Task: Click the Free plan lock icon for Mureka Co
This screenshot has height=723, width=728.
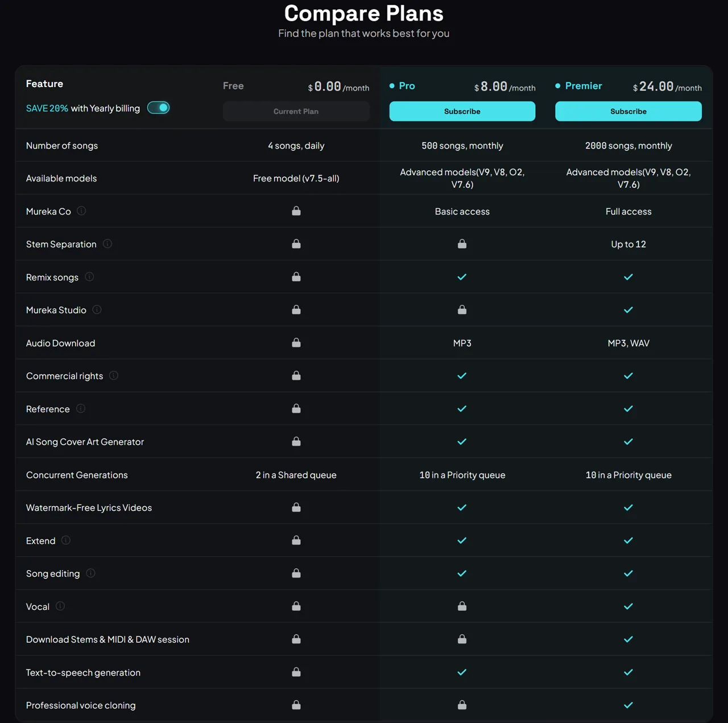Action: (296, 211)
